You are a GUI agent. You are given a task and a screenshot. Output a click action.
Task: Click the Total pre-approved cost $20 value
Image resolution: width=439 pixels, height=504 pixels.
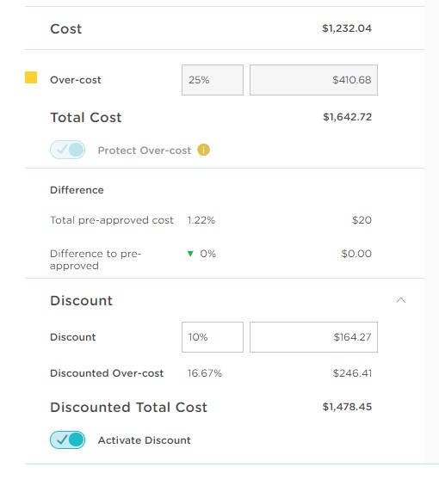(x=362, y=220)
